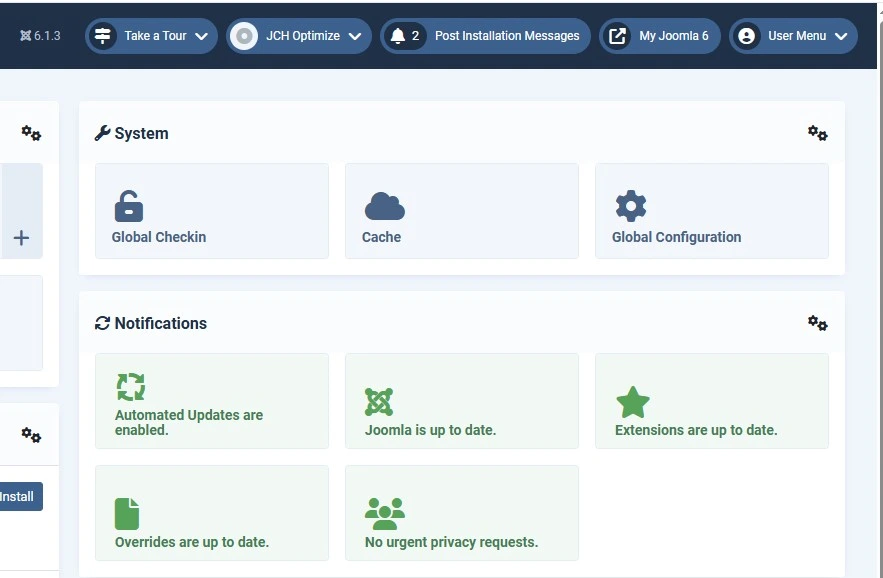Open My Joomla 6 site link
The height and width of the screenshot is (578, 883).
click(x=659, y=36)
